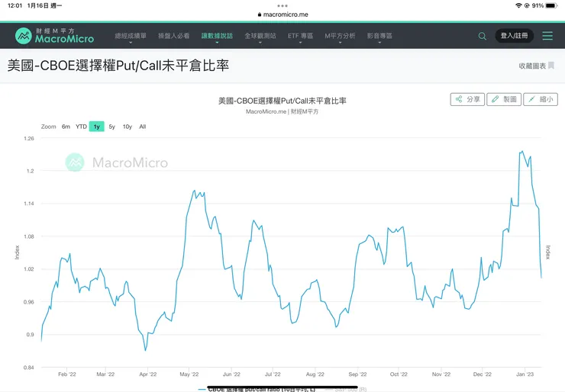Click the 製圖 chart-making button
This screenshot has width=565, height=392.
click(504, 99)
